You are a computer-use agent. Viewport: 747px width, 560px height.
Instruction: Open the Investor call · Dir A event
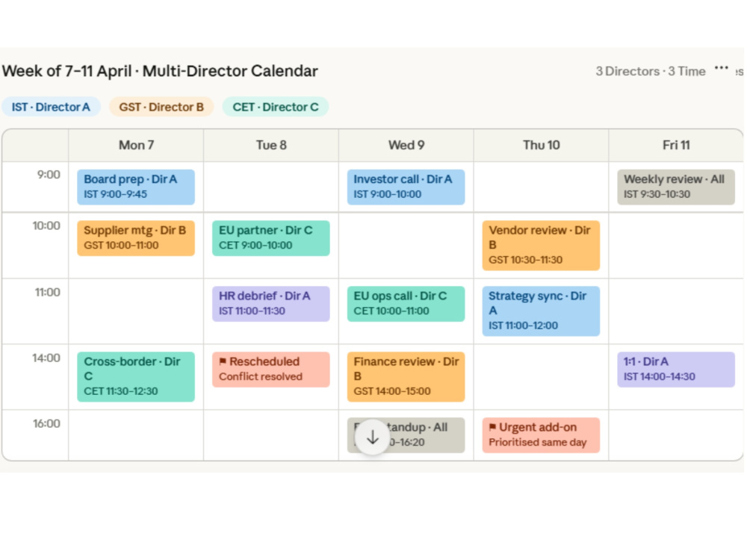point(406,187)
